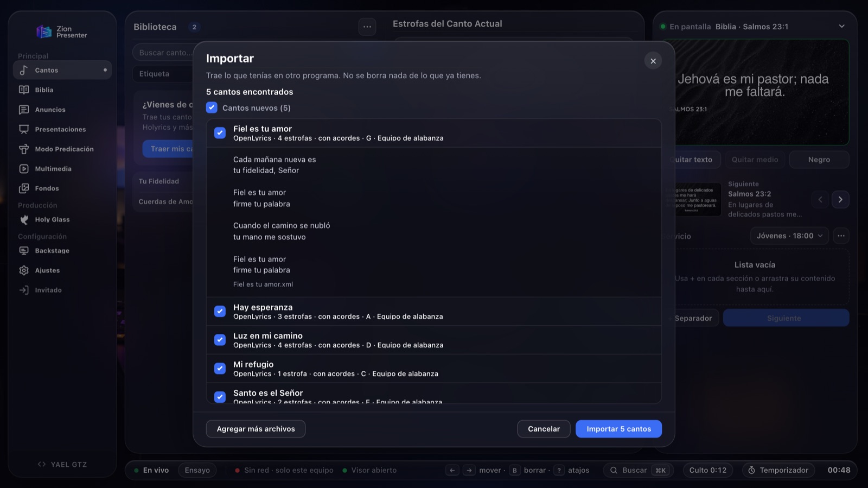868x488 pixels.
Task: Close the Importar dialog
Action: 653,61
